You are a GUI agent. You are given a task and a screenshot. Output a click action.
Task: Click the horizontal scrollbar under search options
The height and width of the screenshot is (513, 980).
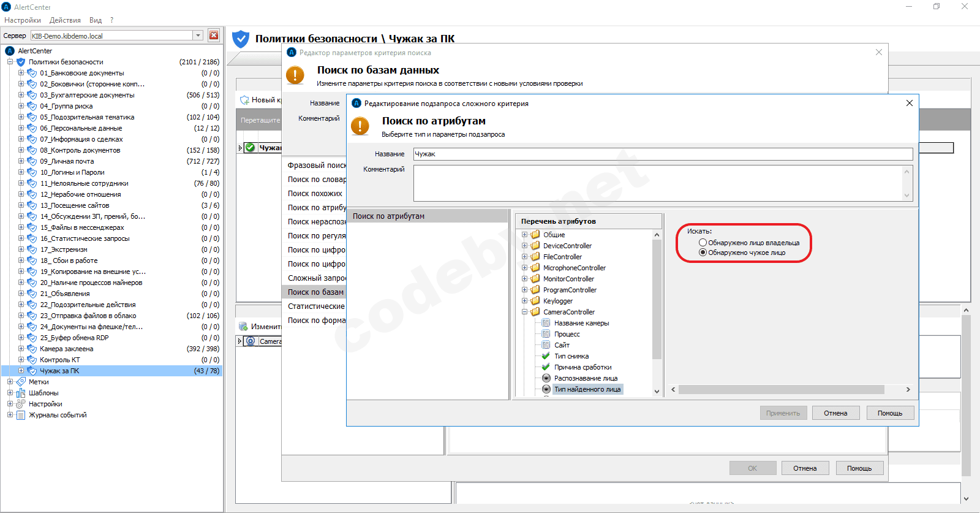tap(782, 390)
